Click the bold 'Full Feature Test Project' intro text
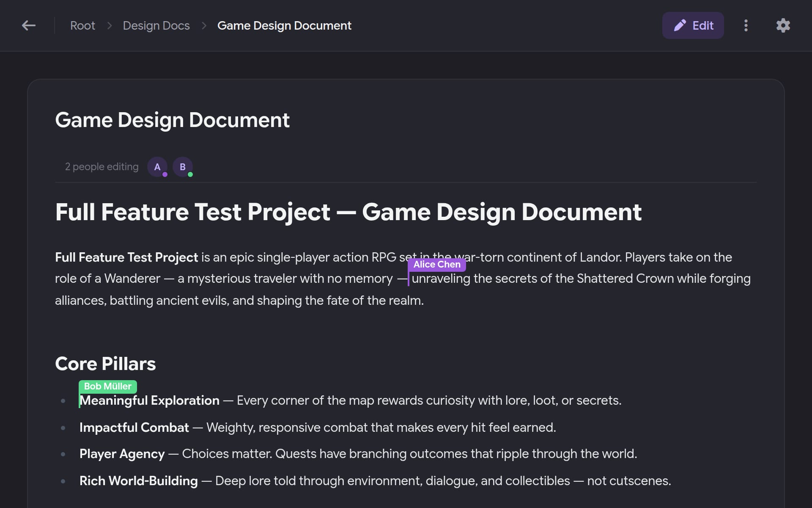812x508 pixels. coord(126,257)
